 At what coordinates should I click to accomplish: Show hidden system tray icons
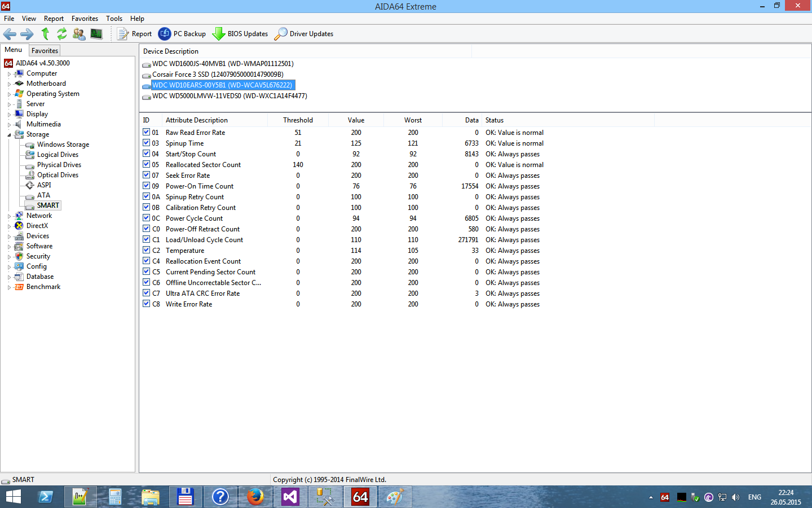point(651,497)
